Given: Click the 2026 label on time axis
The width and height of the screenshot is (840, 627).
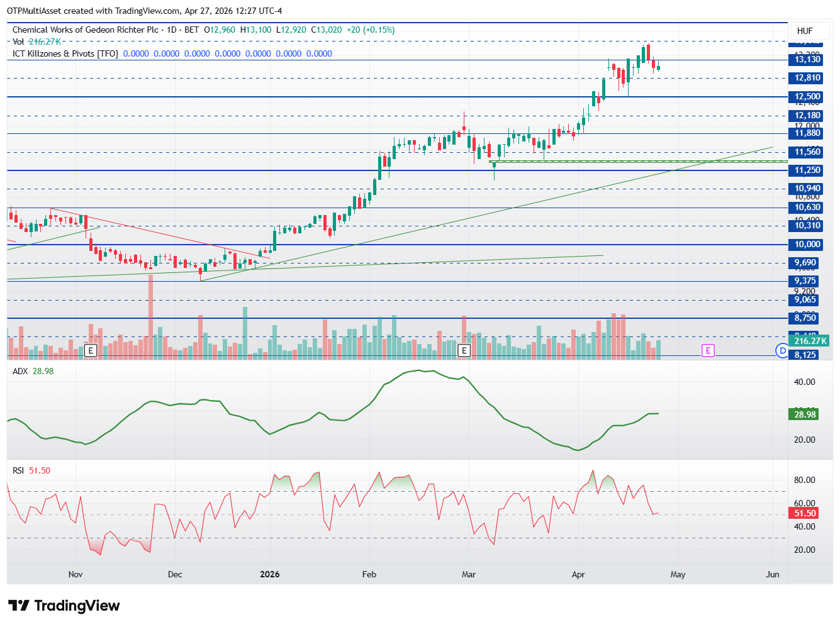Looking at the screenshot, I should (270, 574).
